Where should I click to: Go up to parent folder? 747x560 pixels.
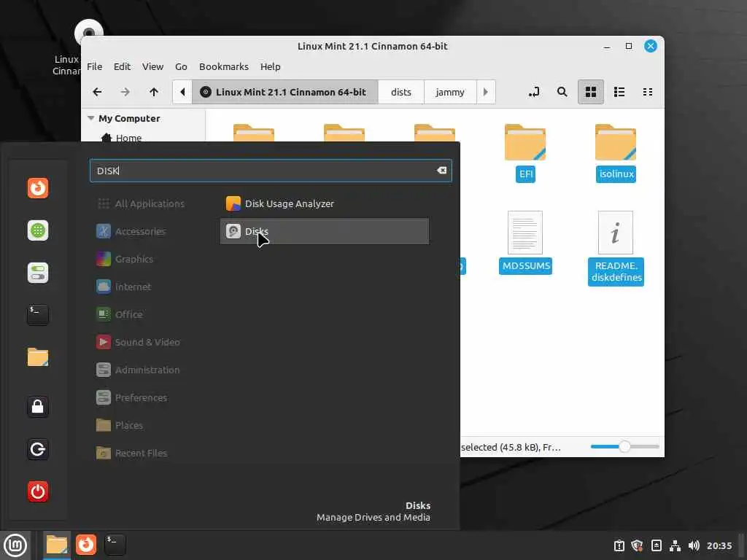tap(153, 92)
